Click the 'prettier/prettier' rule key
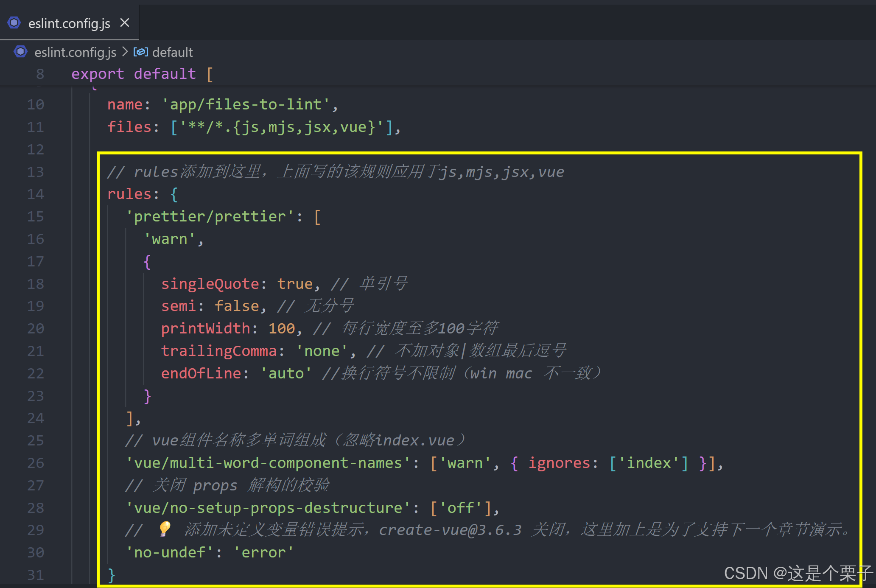The image size is (876, 588). [x=210, y=217]
